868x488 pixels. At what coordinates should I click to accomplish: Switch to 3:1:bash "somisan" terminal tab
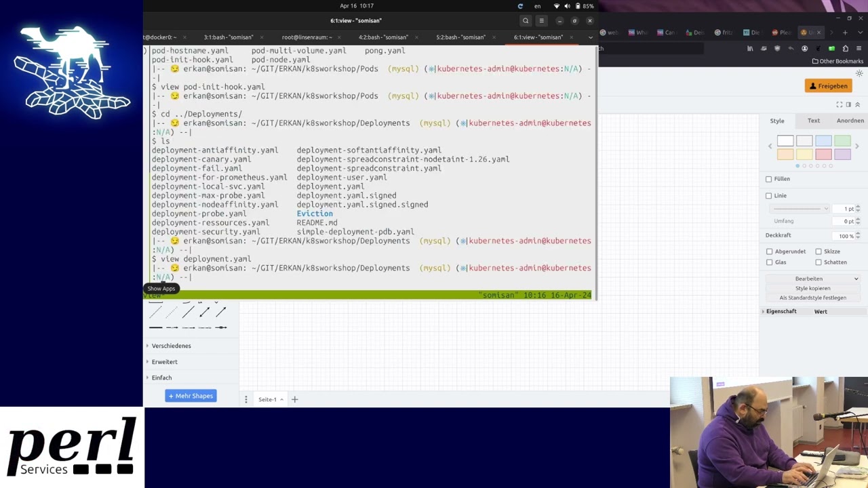pyautogui.click(x=229, y=37)
